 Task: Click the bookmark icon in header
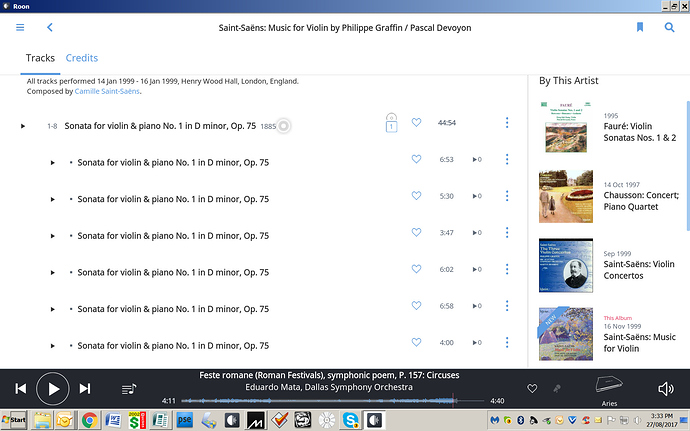tap(640, 27)
